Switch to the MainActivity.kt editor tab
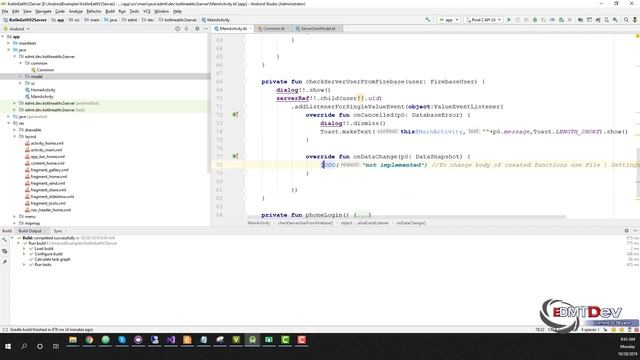Screen dimensions: 640x360 (x=233, y=29)
